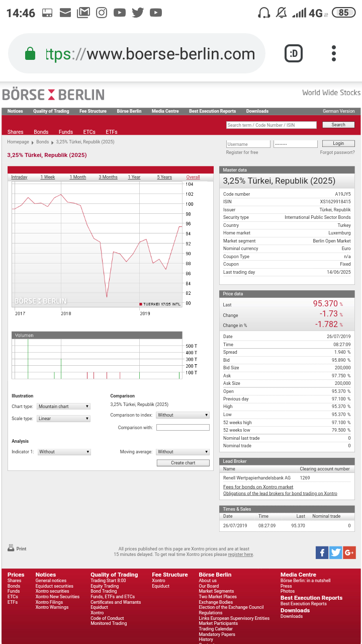Share page via Google Plus icon
The image size is (362, 644).
(x=349, y=552)
